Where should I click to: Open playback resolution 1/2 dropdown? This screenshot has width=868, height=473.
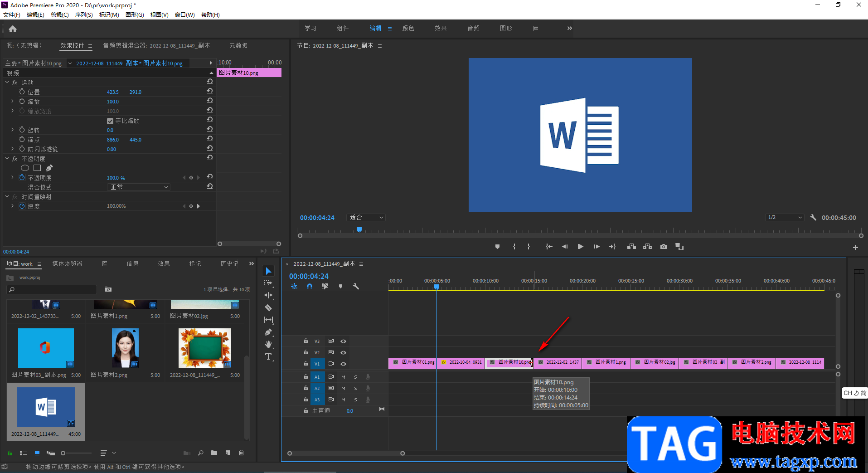[785, 217]
